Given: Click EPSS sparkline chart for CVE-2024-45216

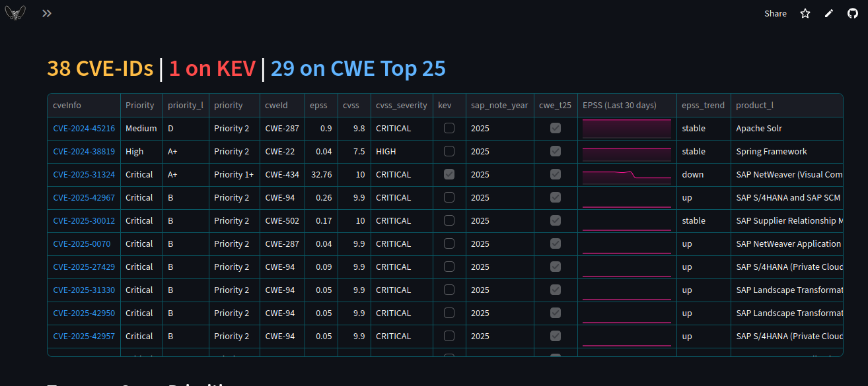Looking at the screenshot, I should 627,128.
